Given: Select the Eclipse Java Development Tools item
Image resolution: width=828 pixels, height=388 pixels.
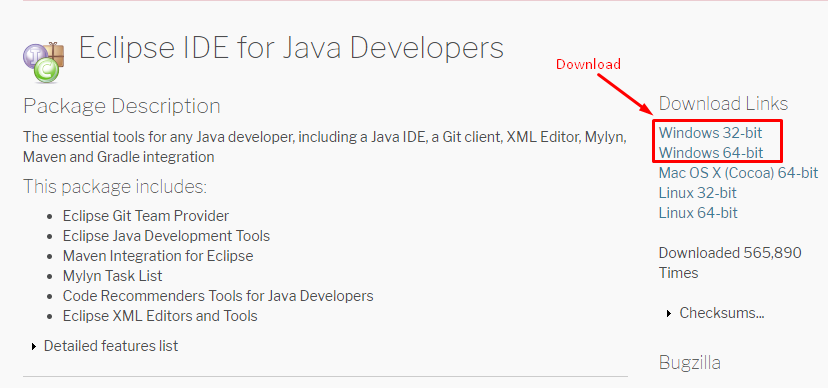Looking at the screenshot, I should (x=166, y=236).
